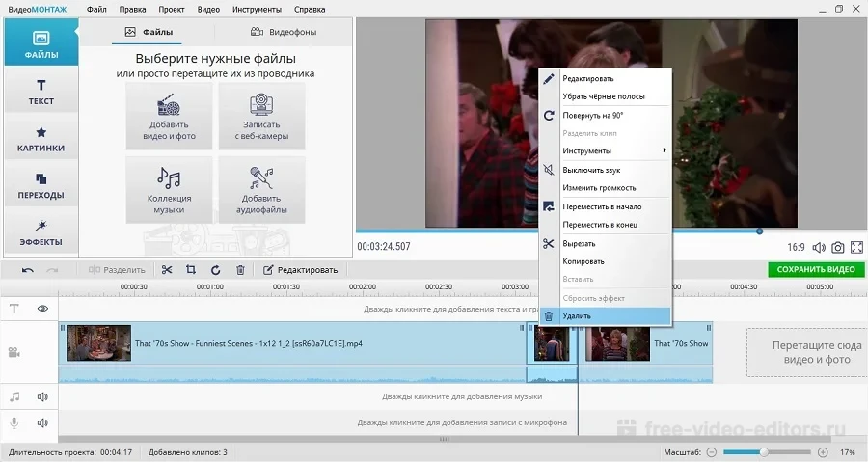Undo the last action with the undo arrow
This screenshot has height=462, width=868.
tap(27, 270)
